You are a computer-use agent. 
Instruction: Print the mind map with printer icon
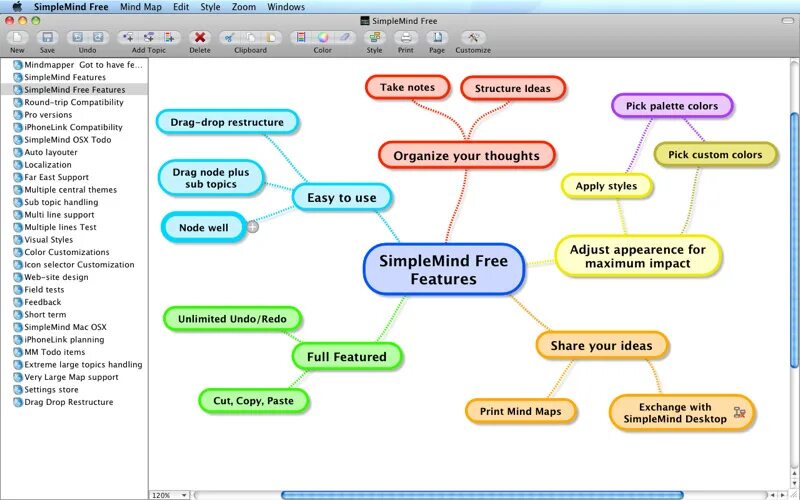pyautogui.click(x=406, y=37)
